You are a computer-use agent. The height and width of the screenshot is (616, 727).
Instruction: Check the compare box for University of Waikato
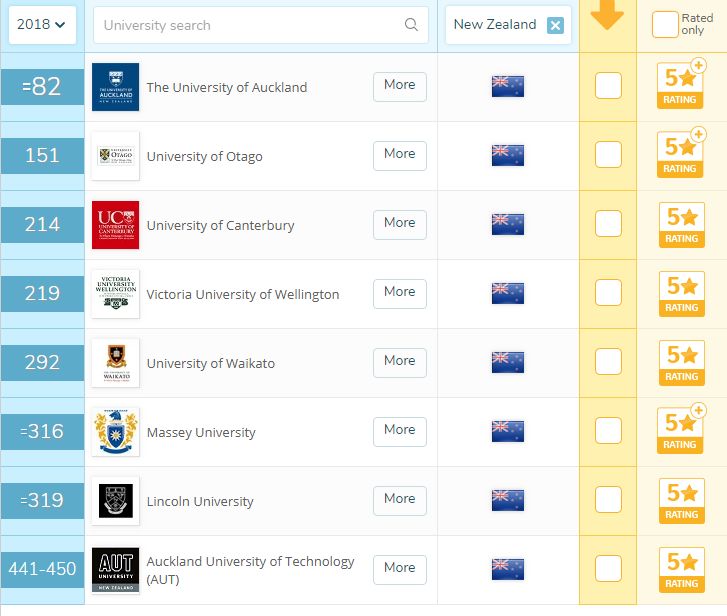608,363
